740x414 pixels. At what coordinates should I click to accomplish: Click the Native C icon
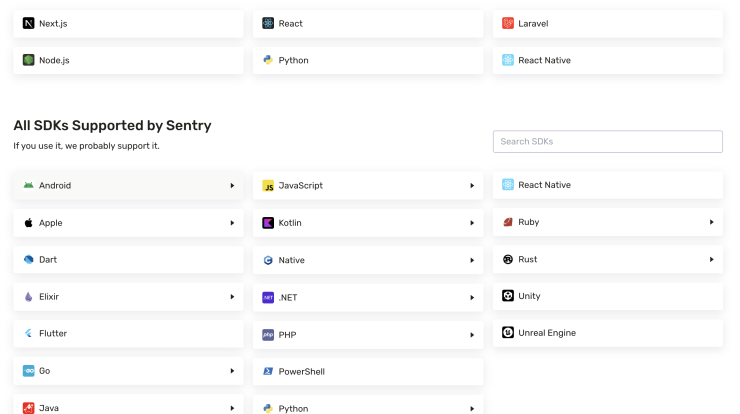[268, 260]
